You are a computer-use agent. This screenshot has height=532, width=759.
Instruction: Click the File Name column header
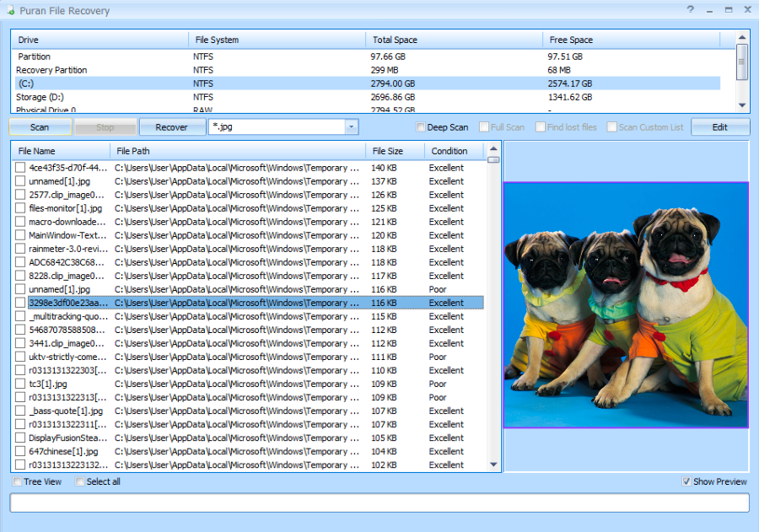[x=59, y=151]
